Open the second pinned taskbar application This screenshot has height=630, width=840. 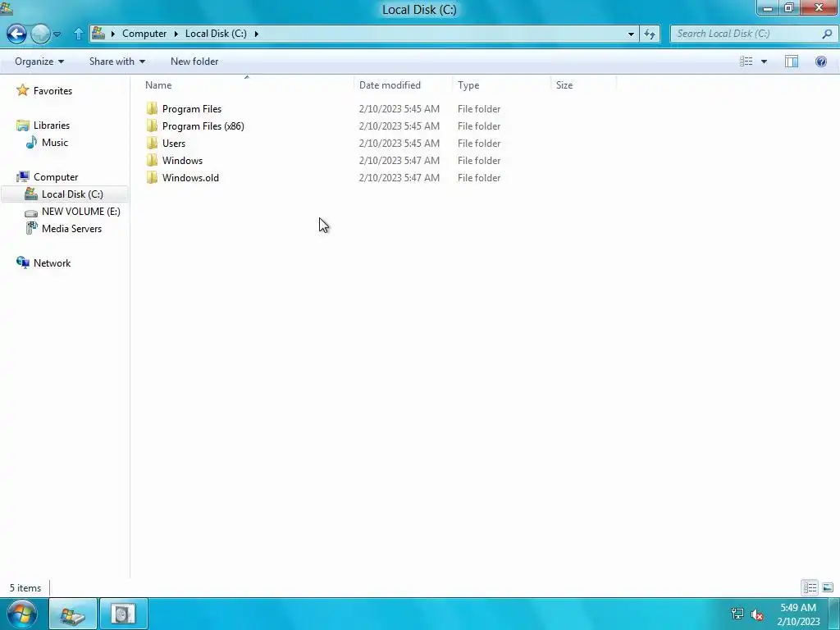(123, 614)
